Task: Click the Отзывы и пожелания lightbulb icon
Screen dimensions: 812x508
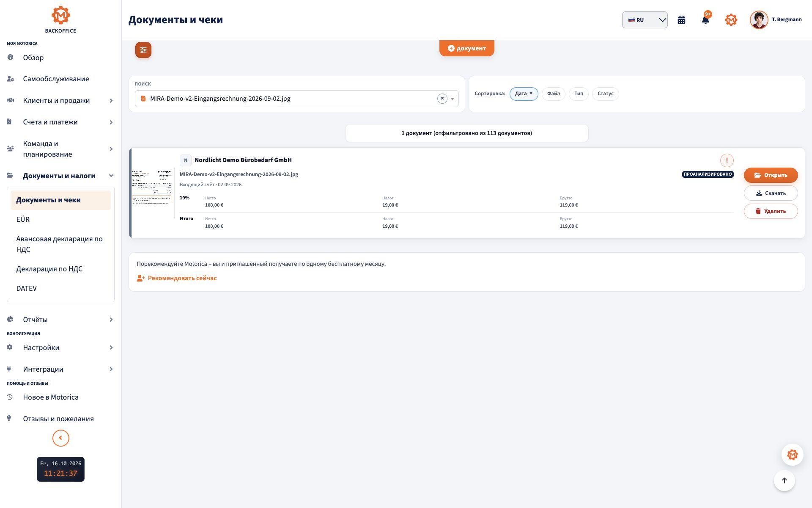Action: click(x=9, y=419)
